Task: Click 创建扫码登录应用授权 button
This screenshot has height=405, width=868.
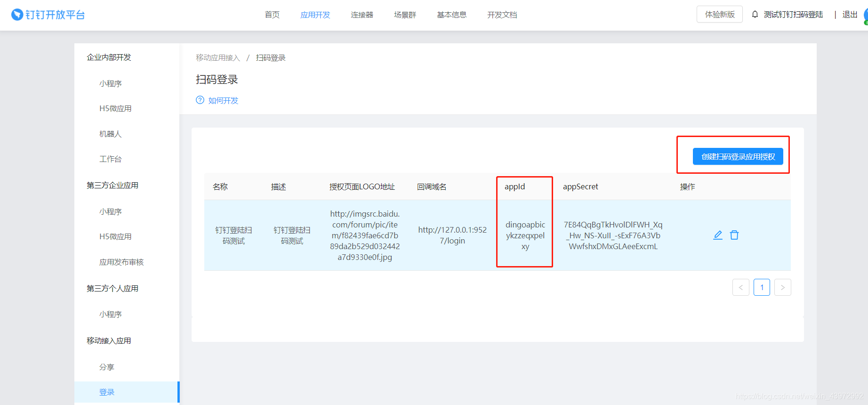Action: point(738,156)
